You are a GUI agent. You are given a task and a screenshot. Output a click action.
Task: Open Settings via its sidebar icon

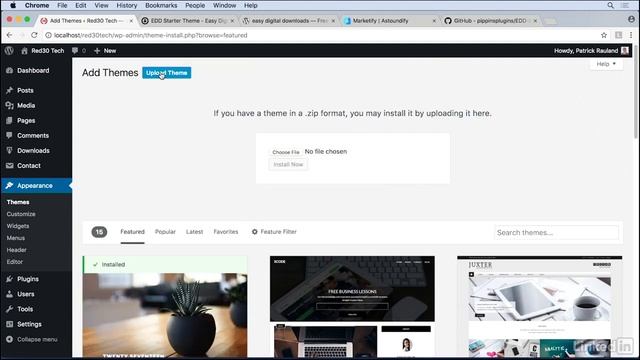9,324
